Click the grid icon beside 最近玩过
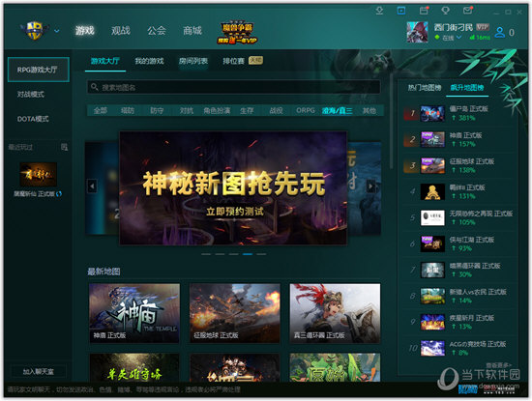The image size is (532, 401). [64, 147]
